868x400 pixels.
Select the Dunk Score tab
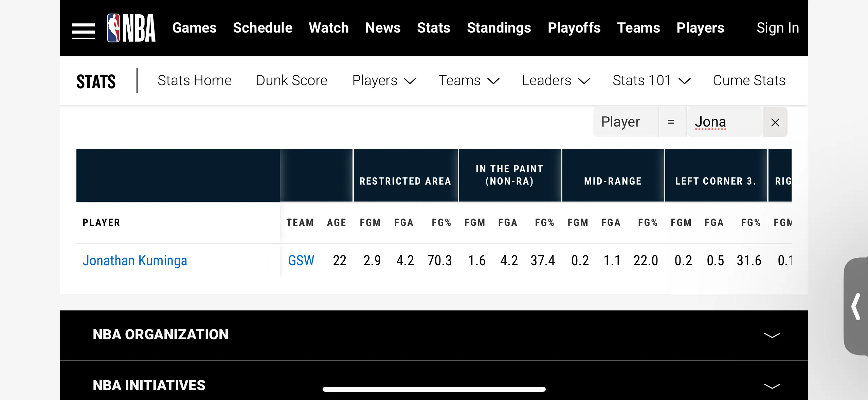point(292,81)
